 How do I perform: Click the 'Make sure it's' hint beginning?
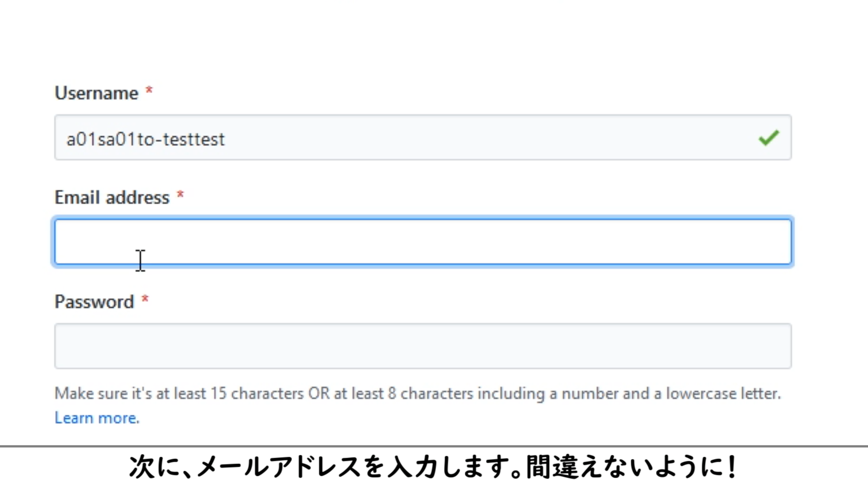[103, 394]
